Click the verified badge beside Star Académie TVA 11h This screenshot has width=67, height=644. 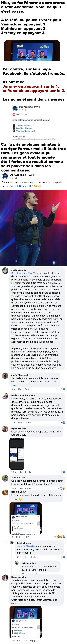click(33, 175)
